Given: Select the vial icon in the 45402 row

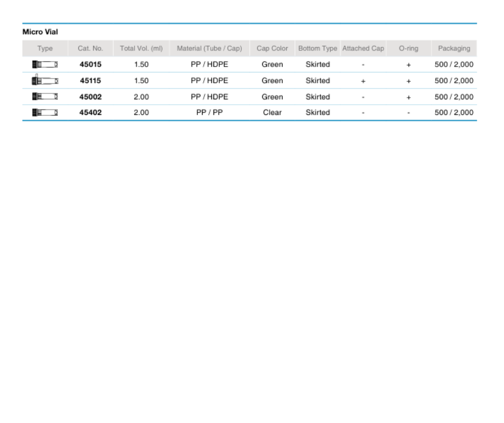Looking at the screenshot, I should click(45, 113).
